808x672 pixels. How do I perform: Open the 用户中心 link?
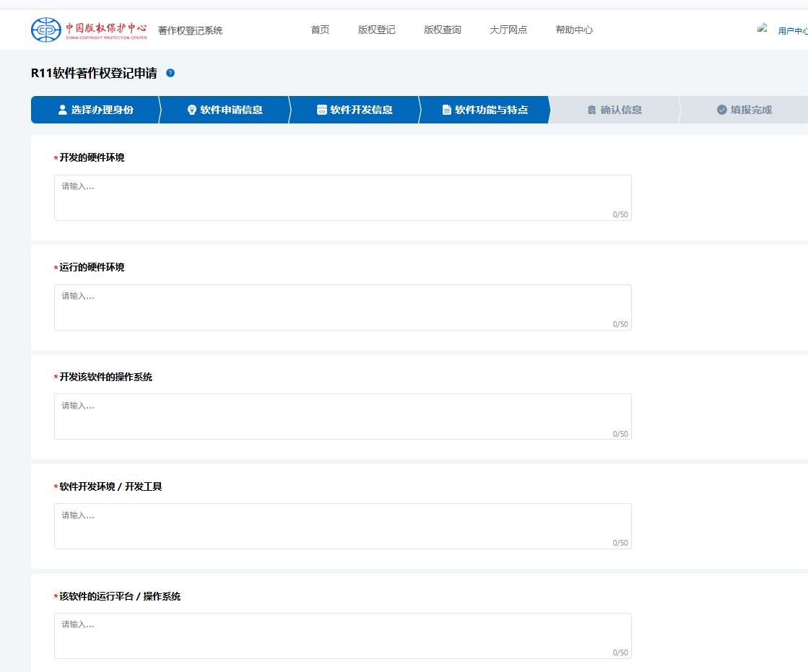792,31
